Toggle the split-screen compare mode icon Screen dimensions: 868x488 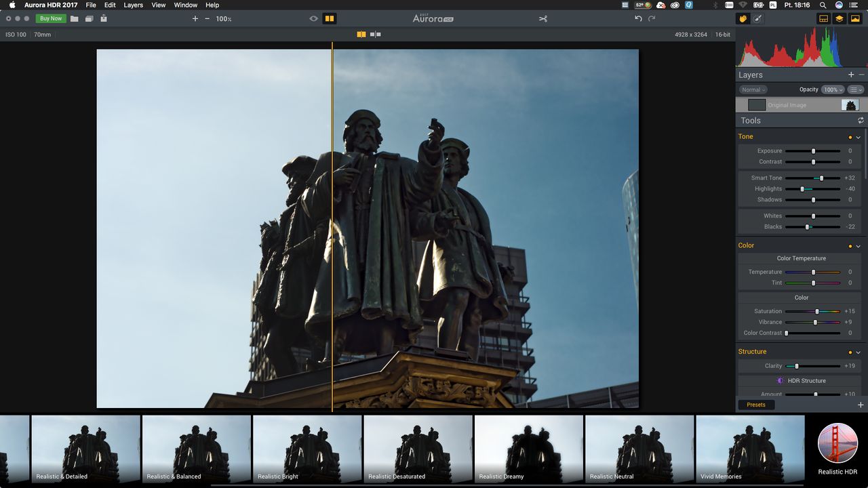[361, 34]
